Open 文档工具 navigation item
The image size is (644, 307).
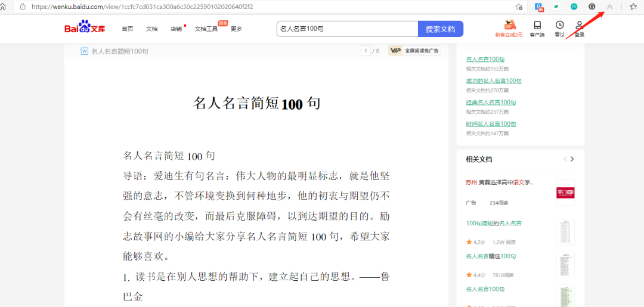click(206, 29)
